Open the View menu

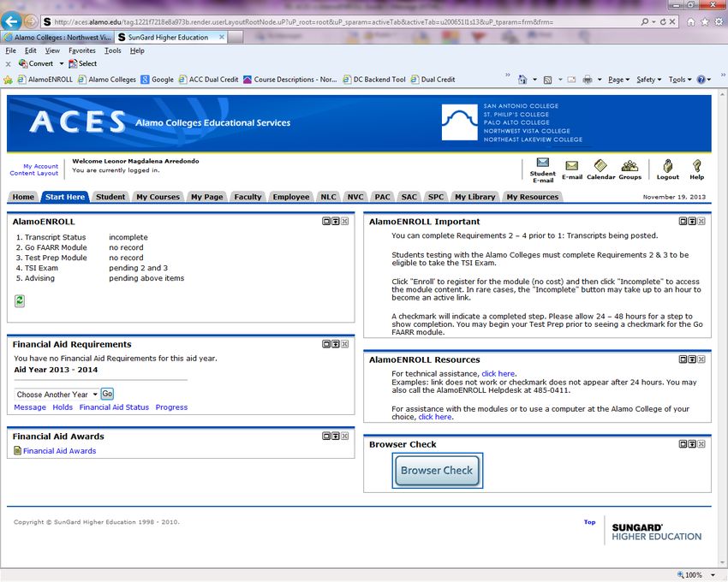(52, 50)
